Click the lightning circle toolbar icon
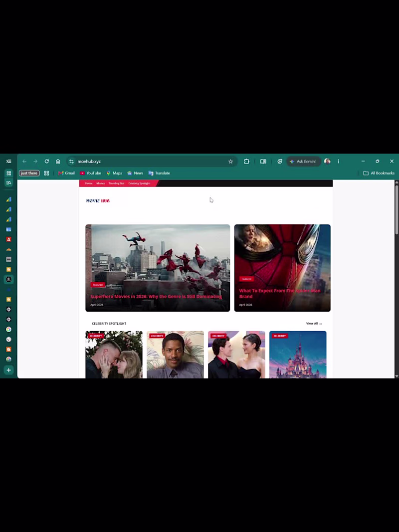This screenshot has width=399, height=532. pos(280,162)
